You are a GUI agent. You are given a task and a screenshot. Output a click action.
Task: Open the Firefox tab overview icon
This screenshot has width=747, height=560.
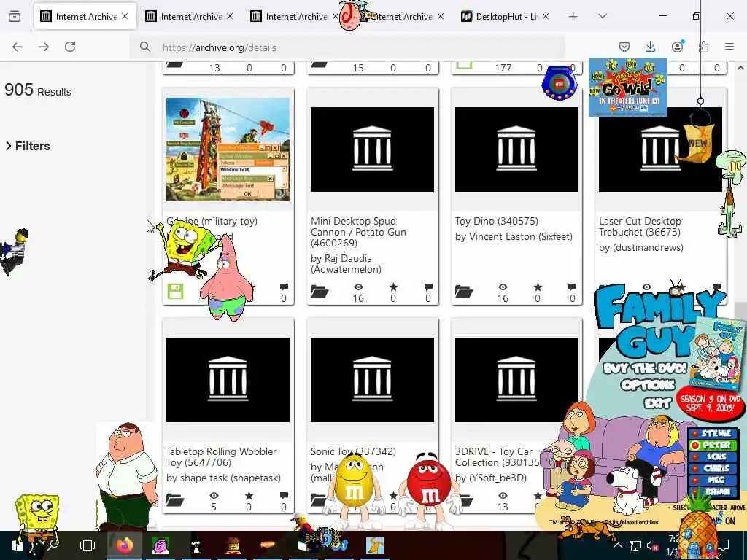pyautogui.click(x=15, y=17)
